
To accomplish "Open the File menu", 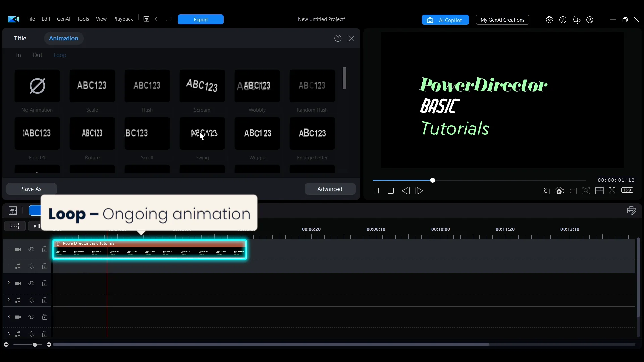I will tap(31, 19).
